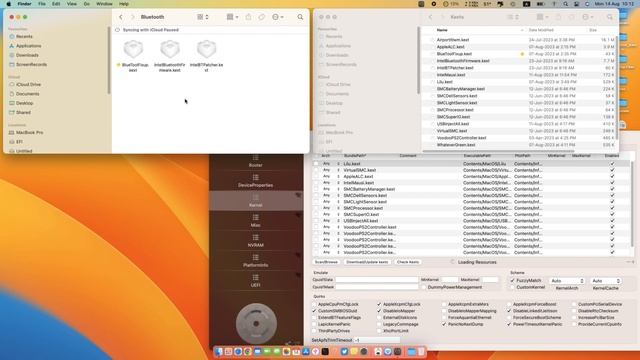
Task: Enable the XhciPortLimit quirk checkbox
Action: 379,331
